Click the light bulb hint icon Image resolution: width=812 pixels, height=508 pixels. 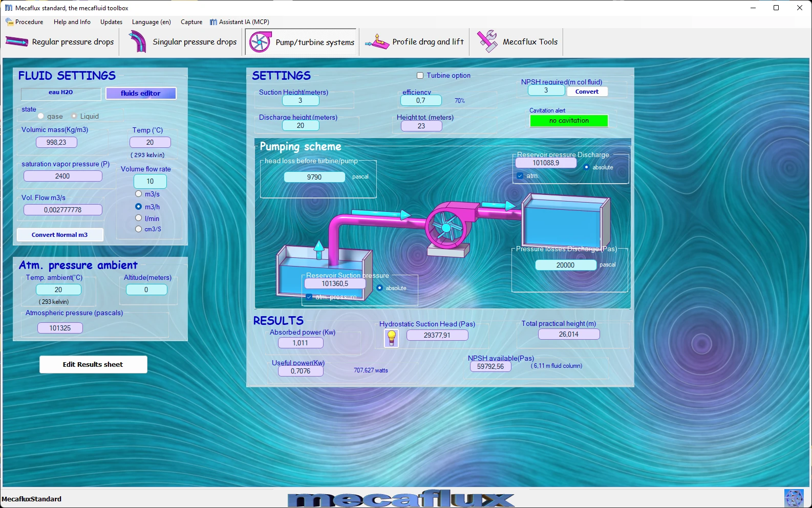(x=391, y=338)
